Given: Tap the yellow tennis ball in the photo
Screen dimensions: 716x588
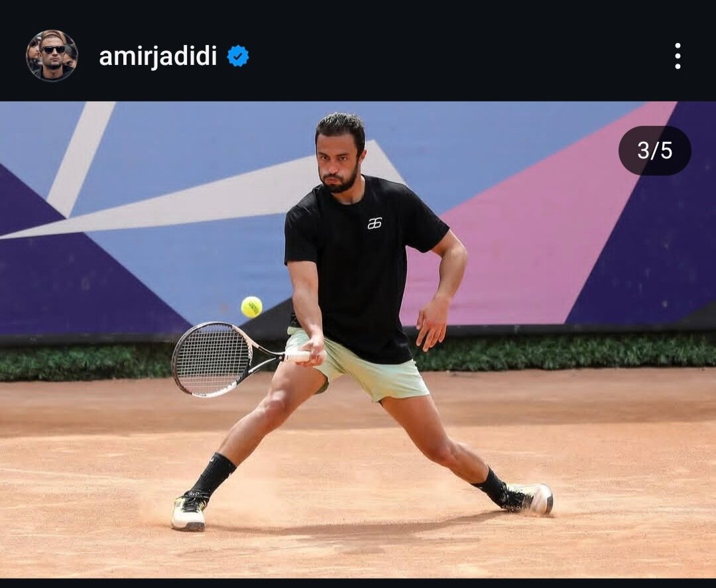Looking at the screenshot, I should click(x=252, y=307).
